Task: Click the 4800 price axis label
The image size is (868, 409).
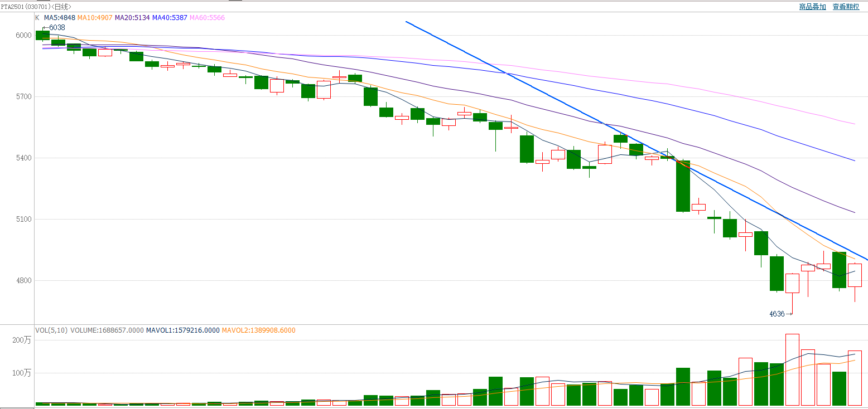Action: click(24, 280)
